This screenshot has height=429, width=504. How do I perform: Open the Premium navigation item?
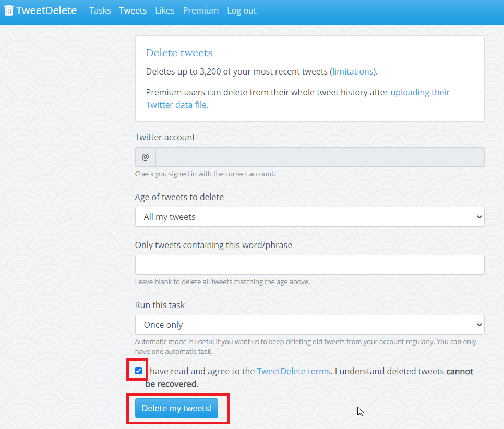click(x=200, y=10)
